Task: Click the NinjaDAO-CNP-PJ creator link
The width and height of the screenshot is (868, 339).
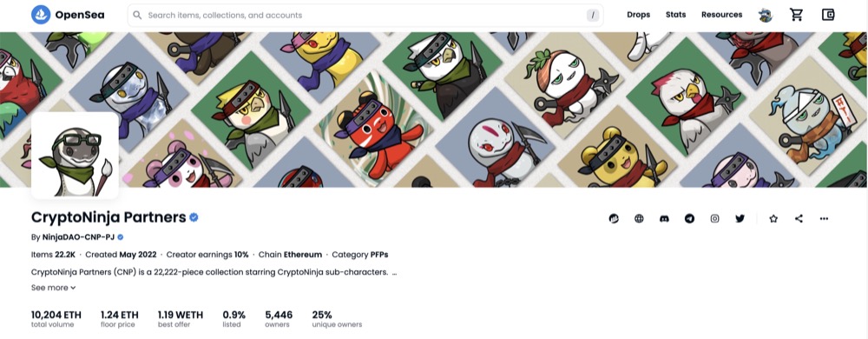Action: pyautogui.click(x=78, y=237)
